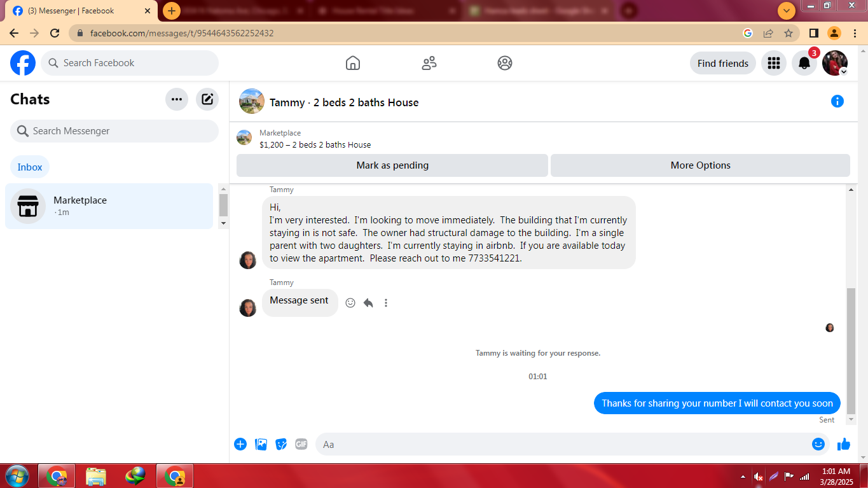Start a new message with compose icon
The image size is (868, 488).
pyautogui.click(x=207, y=99)
